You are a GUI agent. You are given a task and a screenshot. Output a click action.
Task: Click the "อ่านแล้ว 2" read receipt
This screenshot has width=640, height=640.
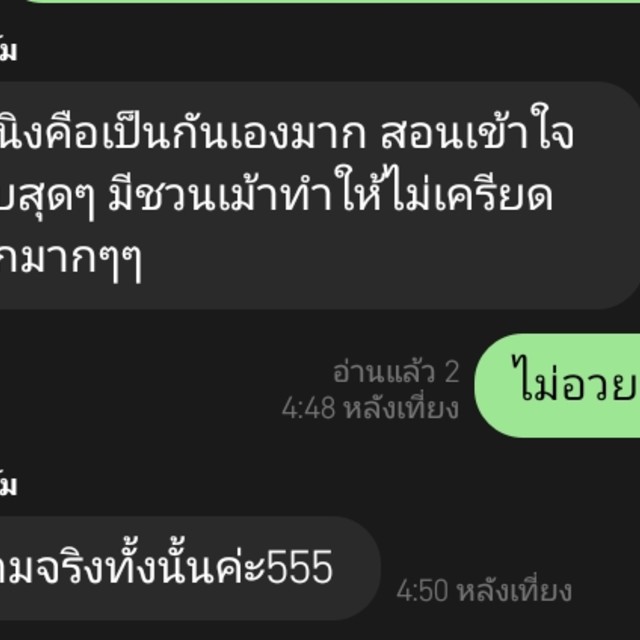pyautogui.click(x=396, y=372)
